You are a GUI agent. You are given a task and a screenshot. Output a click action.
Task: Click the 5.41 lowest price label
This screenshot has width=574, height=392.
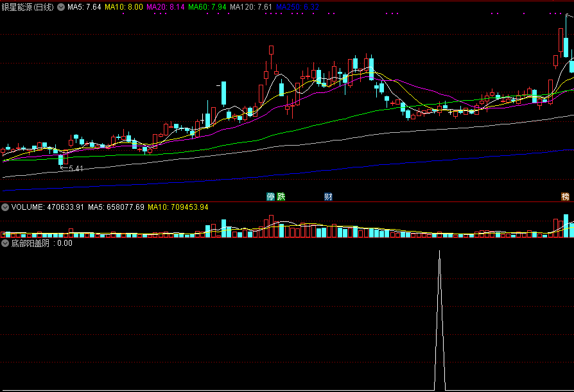76,169
